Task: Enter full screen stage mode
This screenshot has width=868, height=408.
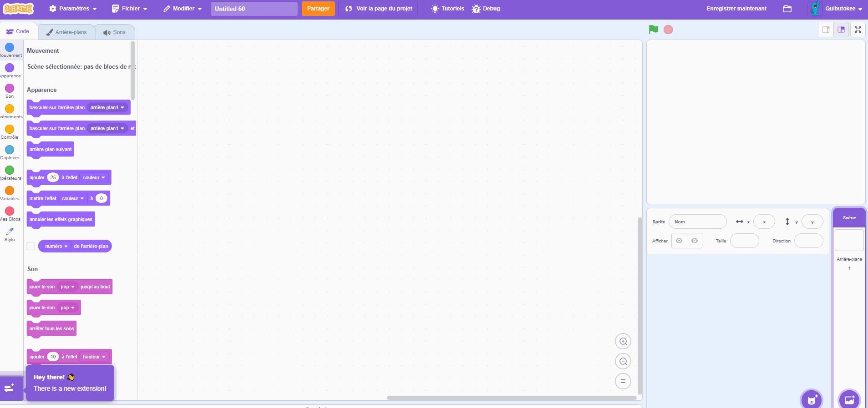Action: coord(858,30)
